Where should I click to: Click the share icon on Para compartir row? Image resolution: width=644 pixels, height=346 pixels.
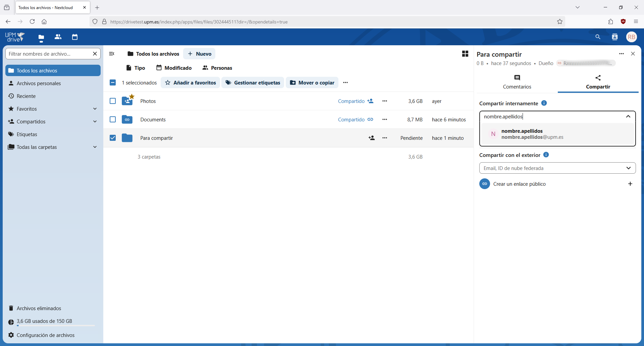tap(372, 138)
